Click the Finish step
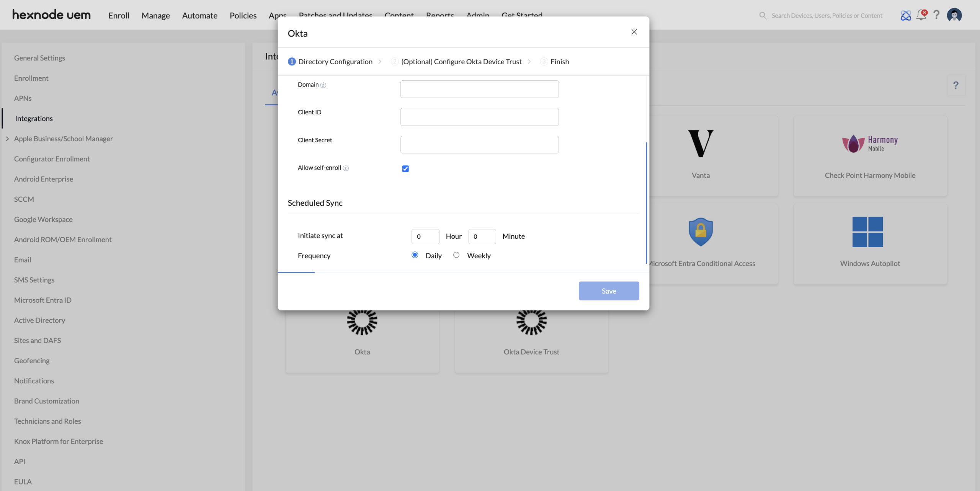This screenshot has height=491, width=980. [554, 62]
